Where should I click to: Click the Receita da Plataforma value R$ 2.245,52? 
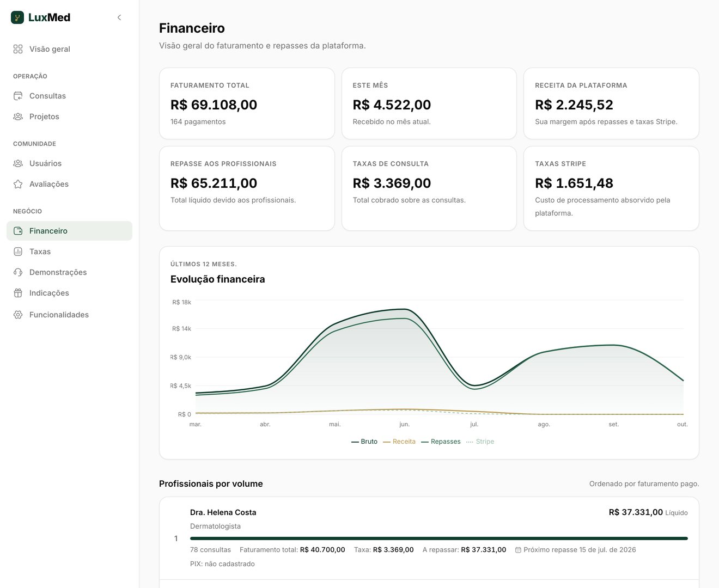point(574,105)
